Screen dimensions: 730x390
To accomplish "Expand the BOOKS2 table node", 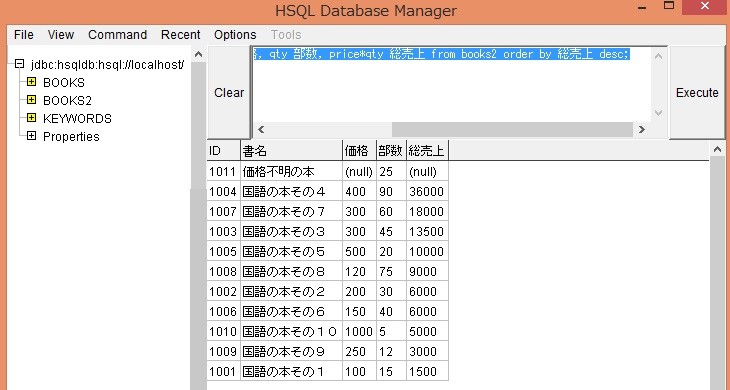I will (x=31, y=100).
